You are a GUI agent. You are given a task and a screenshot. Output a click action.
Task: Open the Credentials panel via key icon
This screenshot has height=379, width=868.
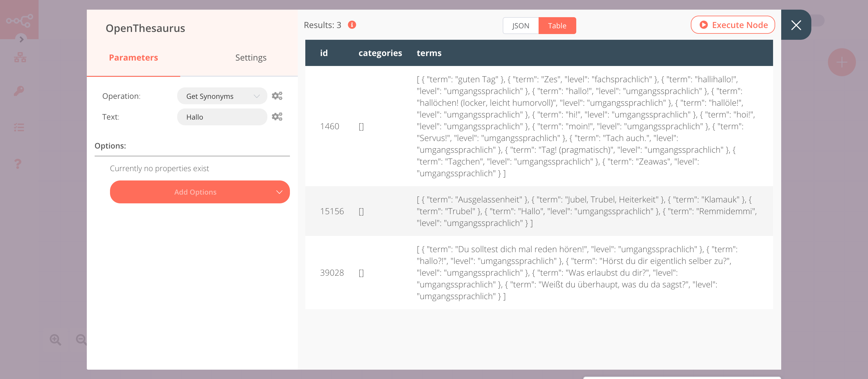(19, 91)
